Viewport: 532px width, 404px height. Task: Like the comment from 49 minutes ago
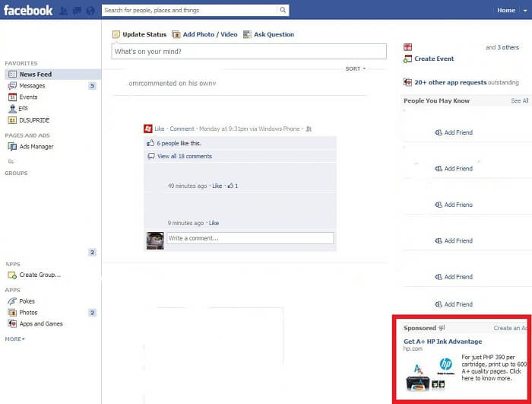point(217,186)
